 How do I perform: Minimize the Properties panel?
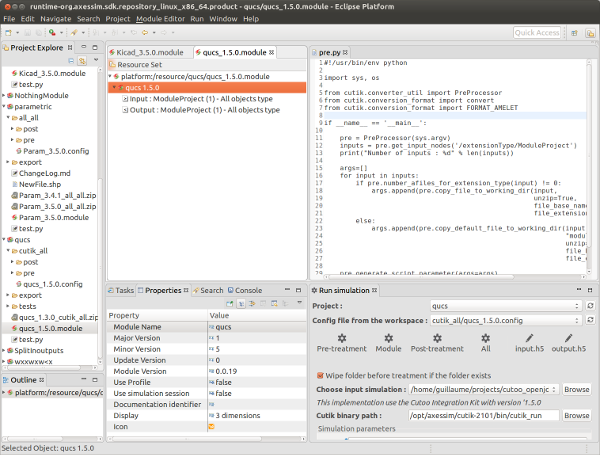coord(287,290)
